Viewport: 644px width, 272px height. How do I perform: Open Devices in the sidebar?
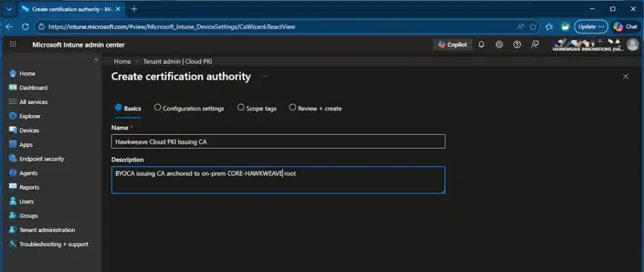pos(29,131)
